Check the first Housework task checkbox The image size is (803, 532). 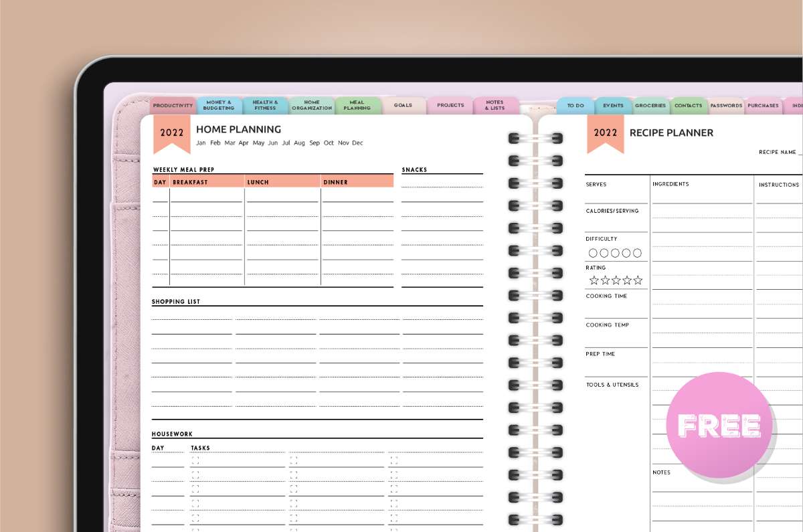click(x=194, y=460)
